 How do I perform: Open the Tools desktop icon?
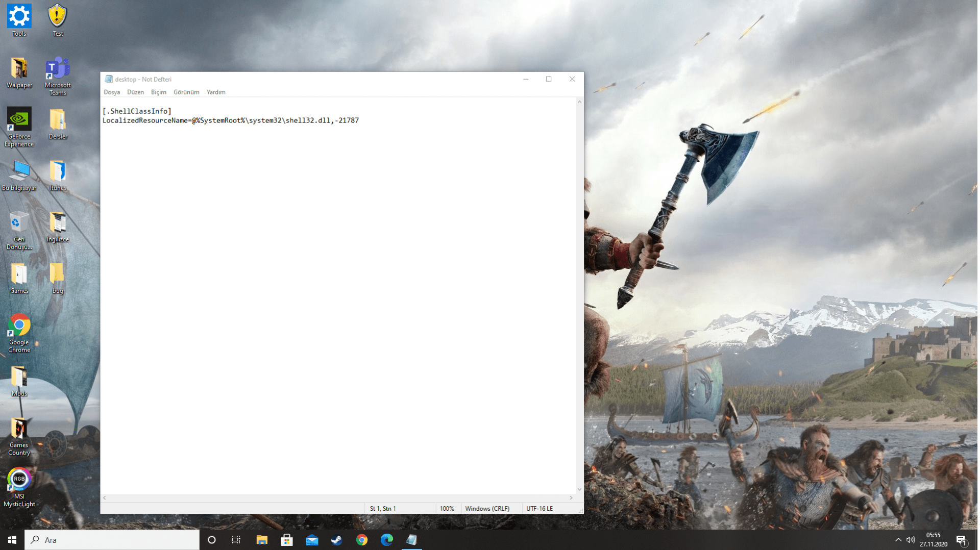pyautogui.click(x=19, y=20)
